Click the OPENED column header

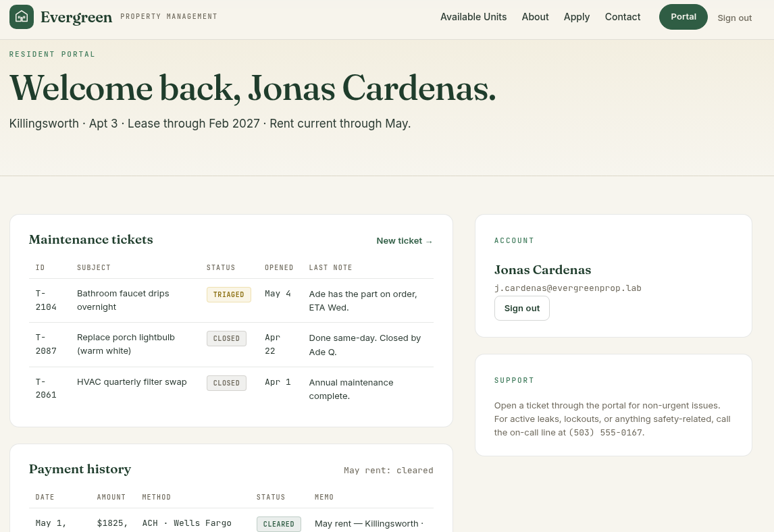[x=279, y=267]
